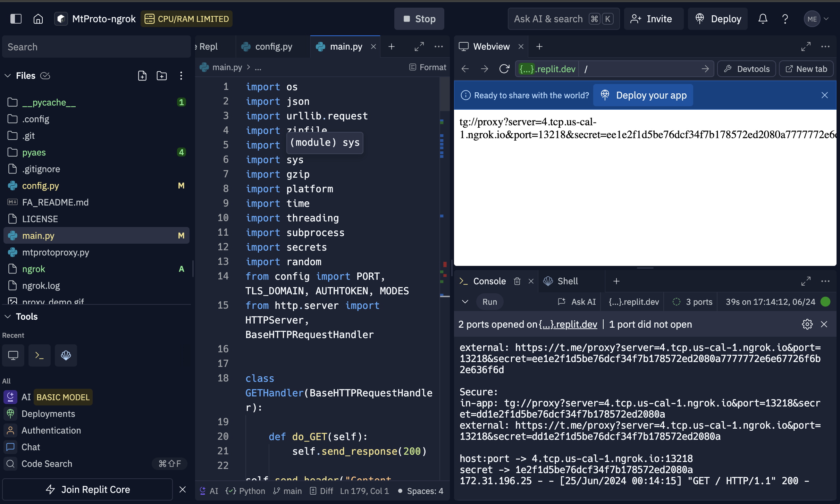
Task: Add a new tab beside Webview
Action: 539,47
